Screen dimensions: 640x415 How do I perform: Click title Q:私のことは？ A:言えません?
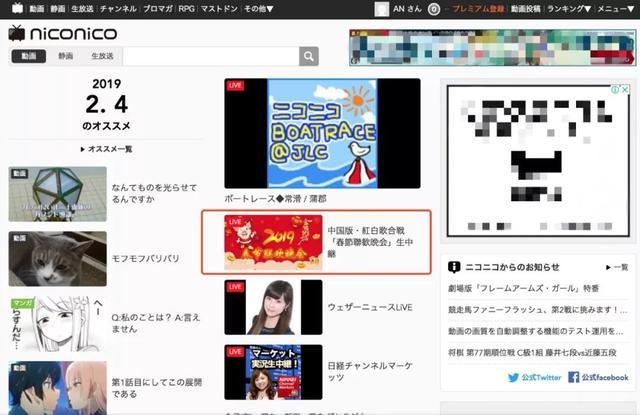(x=156, y=323)
